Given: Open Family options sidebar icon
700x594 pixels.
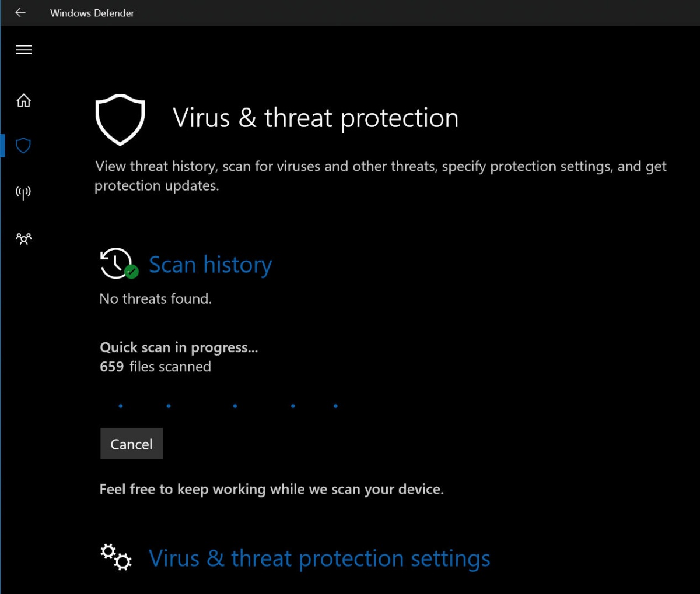Looking at the screenshot, I should tap(23, 238).
